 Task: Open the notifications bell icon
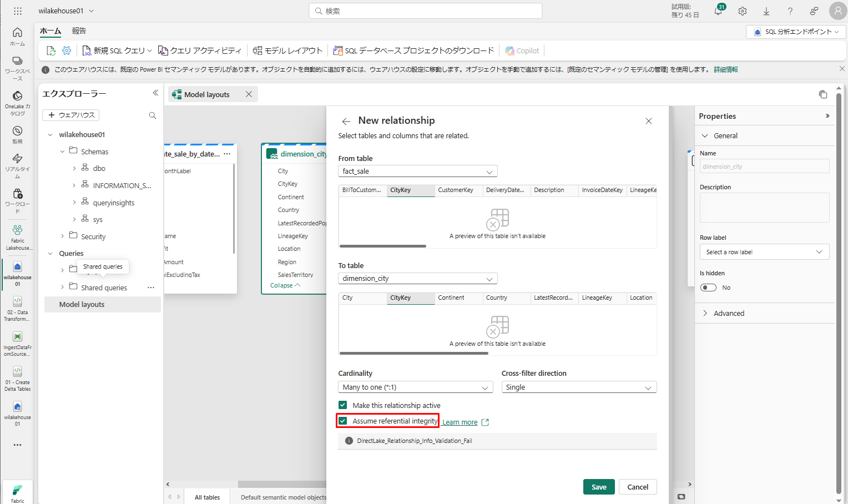(x=718, y=12)
